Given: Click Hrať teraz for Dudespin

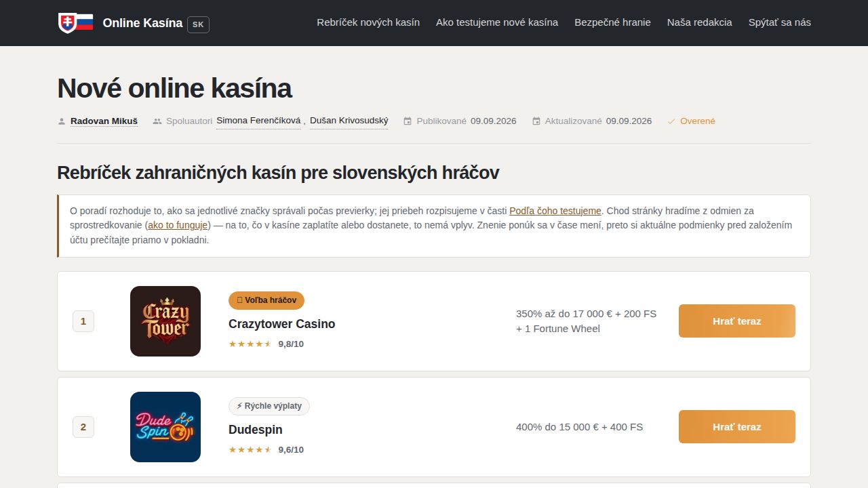Looking at the screenshot, I should (737, 427).
